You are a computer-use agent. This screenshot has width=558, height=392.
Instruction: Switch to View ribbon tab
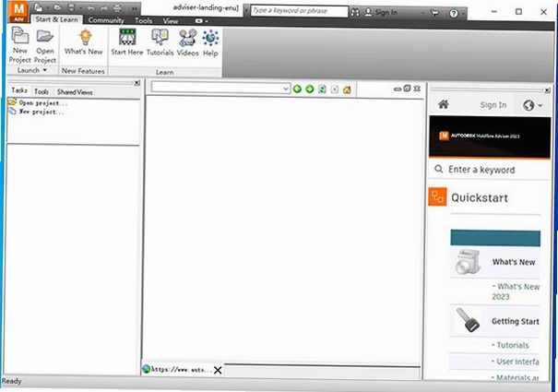pos(171,21)
